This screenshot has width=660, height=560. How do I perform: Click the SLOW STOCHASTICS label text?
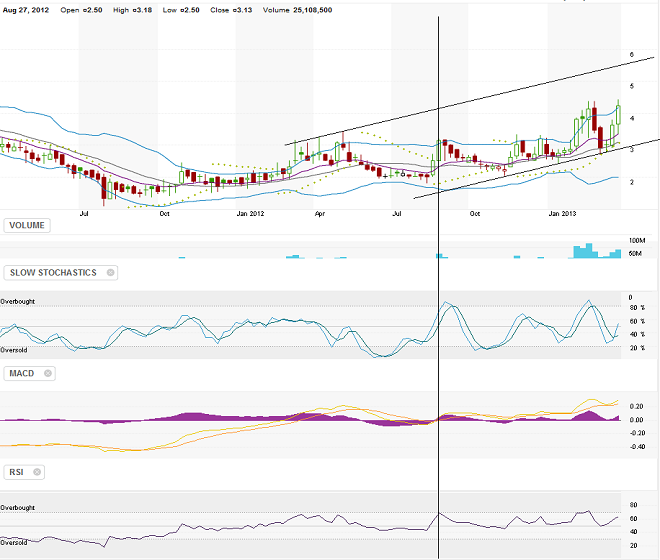click(55, 272)
